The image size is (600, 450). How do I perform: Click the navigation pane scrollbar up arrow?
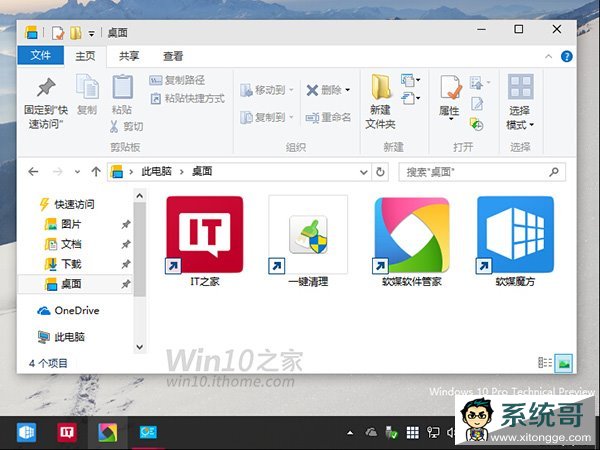[140, 196]
